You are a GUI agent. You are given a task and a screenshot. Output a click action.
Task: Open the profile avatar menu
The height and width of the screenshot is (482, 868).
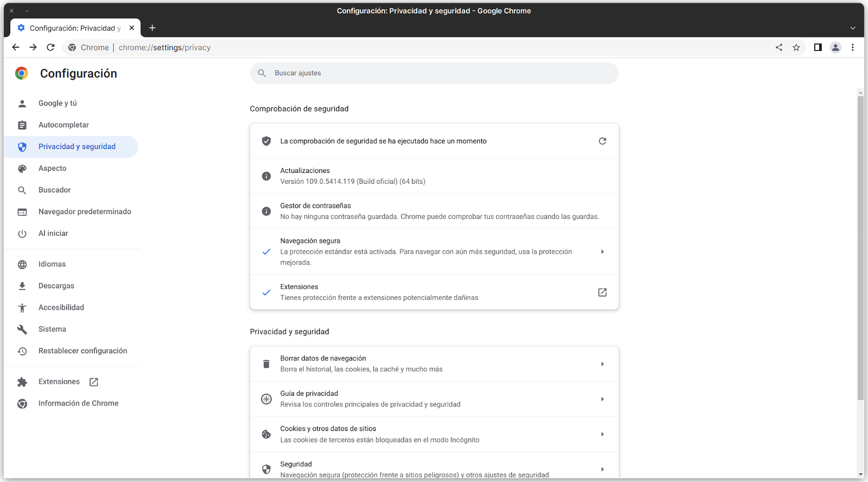pos(835,48)
